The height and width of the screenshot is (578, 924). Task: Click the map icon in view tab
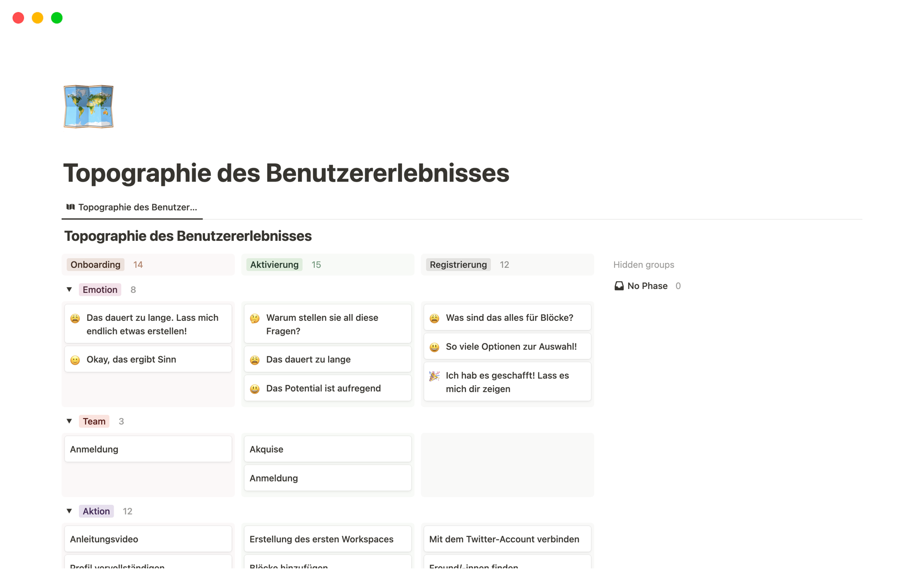point(71,207)
